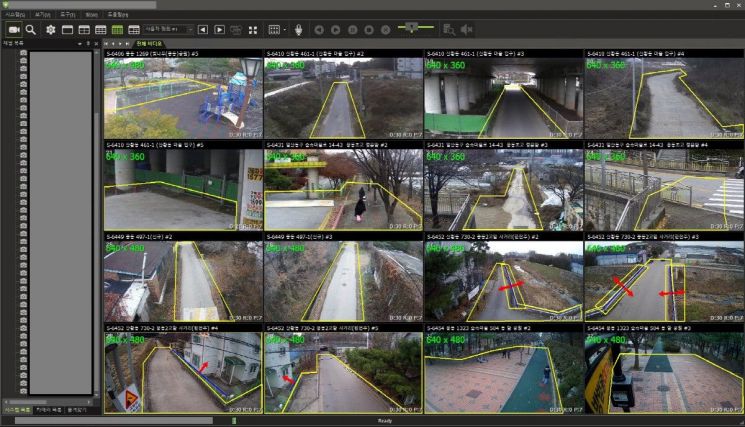Open settings gear in toolbar
Image resolution: width=745 pixels, height=427 pixels.
(50, 30)
